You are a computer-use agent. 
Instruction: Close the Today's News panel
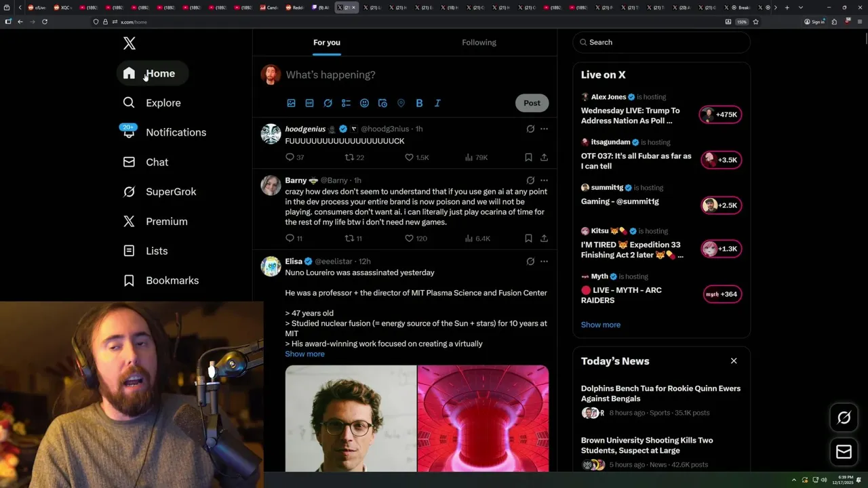pos(734,361)
